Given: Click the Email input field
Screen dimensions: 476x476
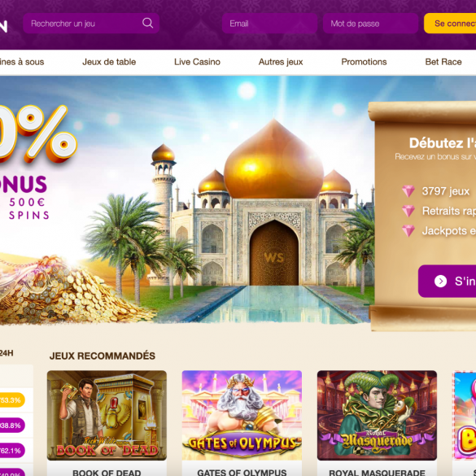Looking at the screenshot, I should (269, 23).
